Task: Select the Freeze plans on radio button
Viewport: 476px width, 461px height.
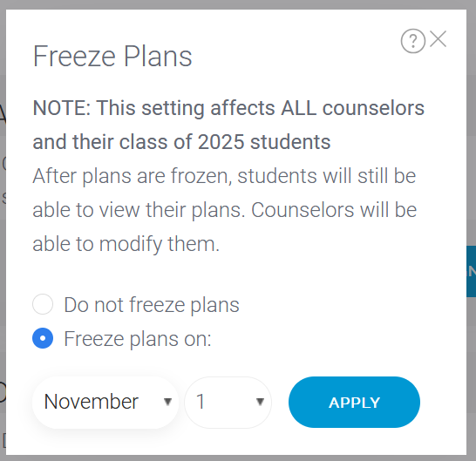Action: (x=43, y=338)
